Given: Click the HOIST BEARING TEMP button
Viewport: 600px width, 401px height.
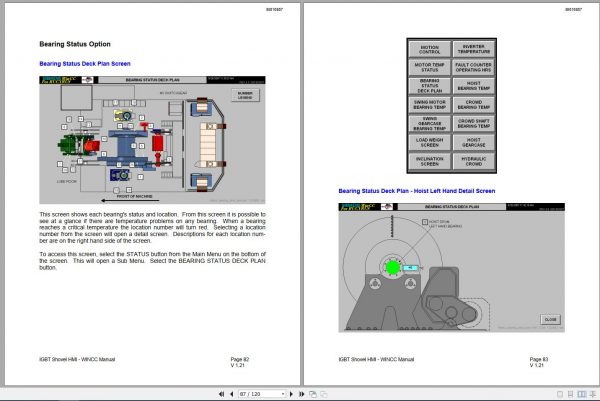Looking at the screenshot, I should coord(474,86).
